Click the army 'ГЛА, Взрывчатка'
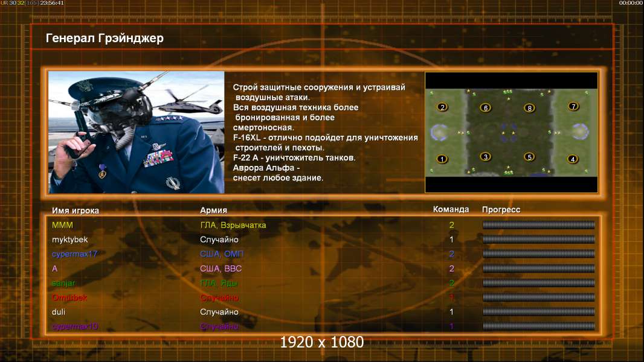 pos(233,225)
